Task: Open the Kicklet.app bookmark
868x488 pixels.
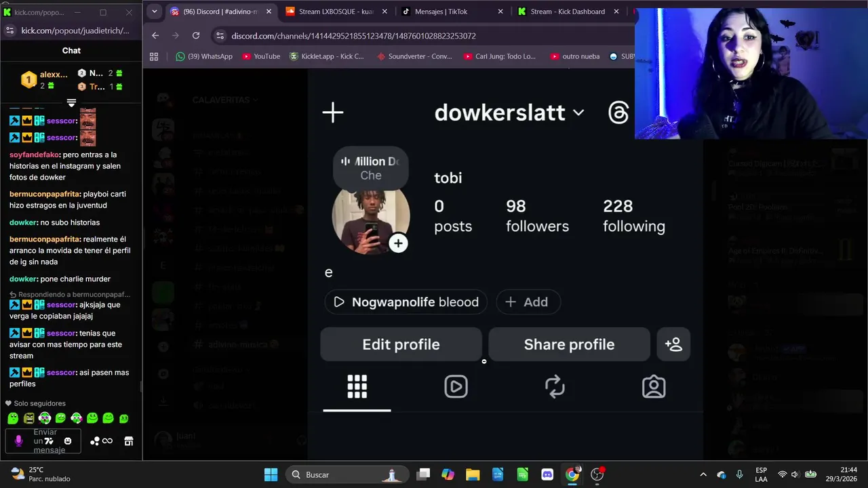Action: coord(327,57)
